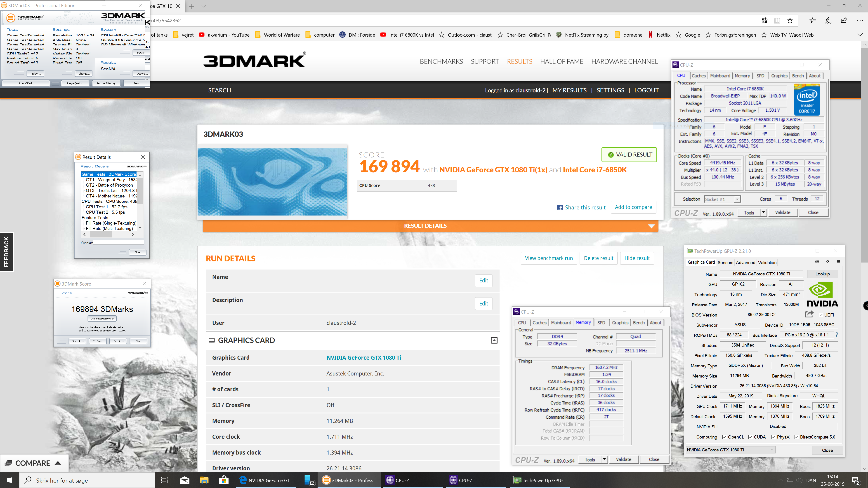
Task: Open SPD tab in Memory CPU-Z window
Action: click(601, 323)
